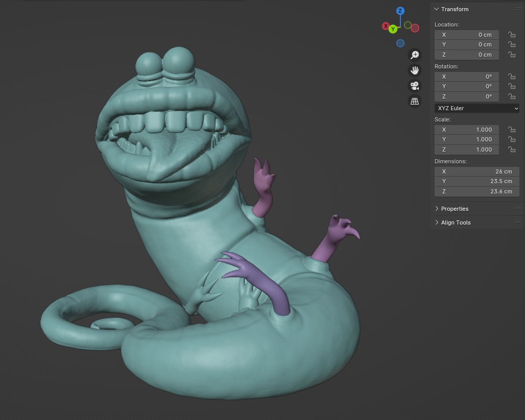Viewport: 525px width, 420px height.
Task: Click the Scale Z field
Action: (467, 150)
